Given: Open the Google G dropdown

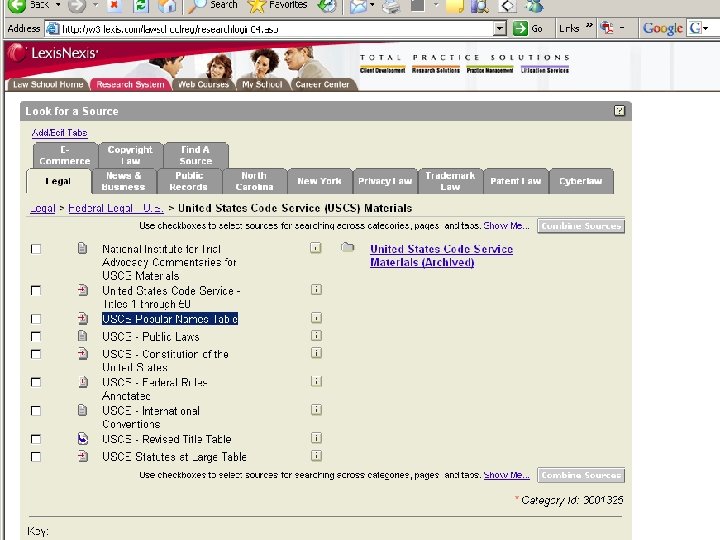Looking at the screenshot, I should [699, 28].
